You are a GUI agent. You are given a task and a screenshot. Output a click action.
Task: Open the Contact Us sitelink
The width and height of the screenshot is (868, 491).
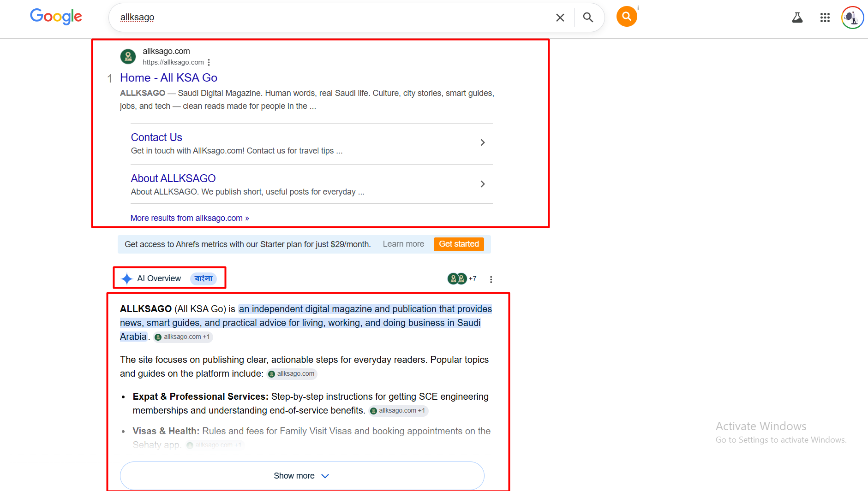pos(156,137)
